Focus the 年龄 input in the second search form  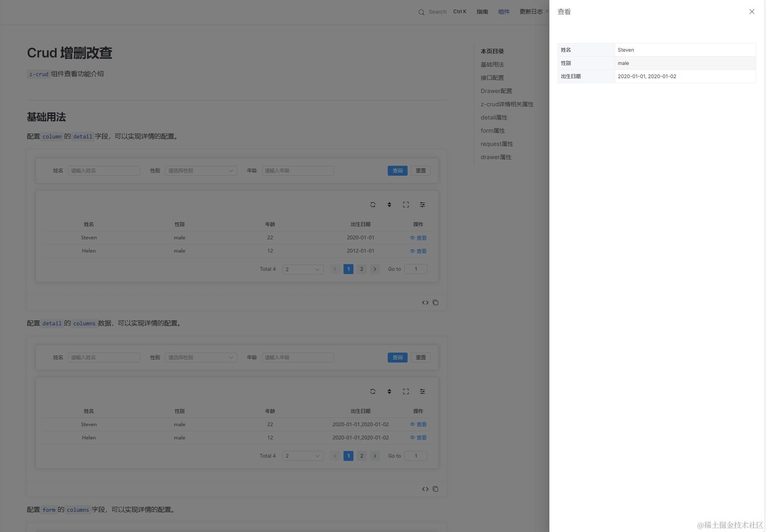[298, 358]
